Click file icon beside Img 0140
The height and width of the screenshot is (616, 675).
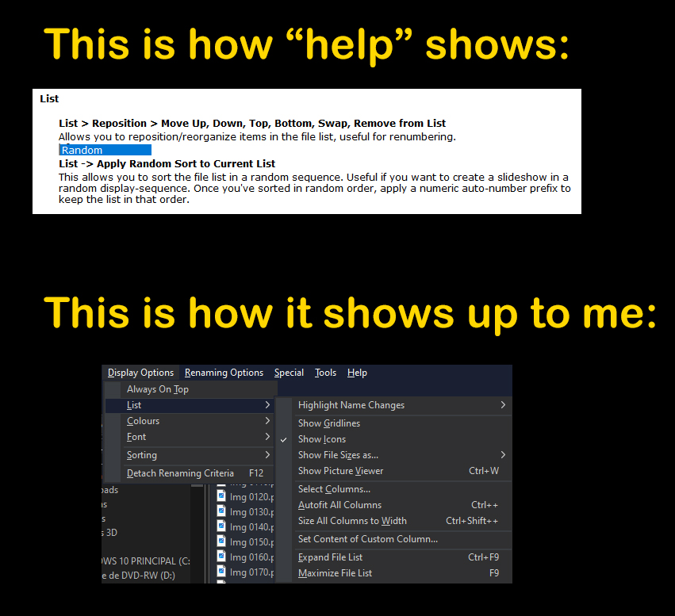pos(221,526)
